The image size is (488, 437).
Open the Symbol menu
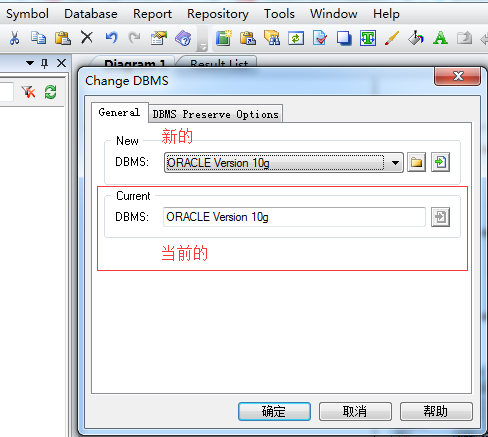tap(27, 14)
